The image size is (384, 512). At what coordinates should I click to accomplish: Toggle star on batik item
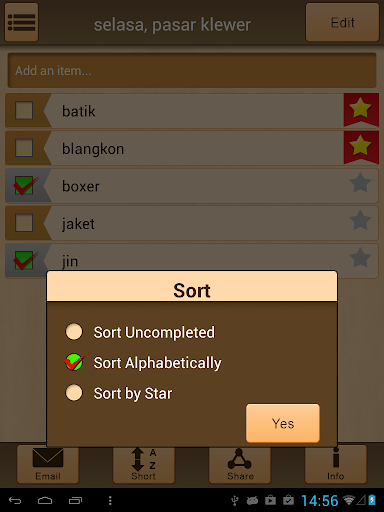[x=361, y=109]
